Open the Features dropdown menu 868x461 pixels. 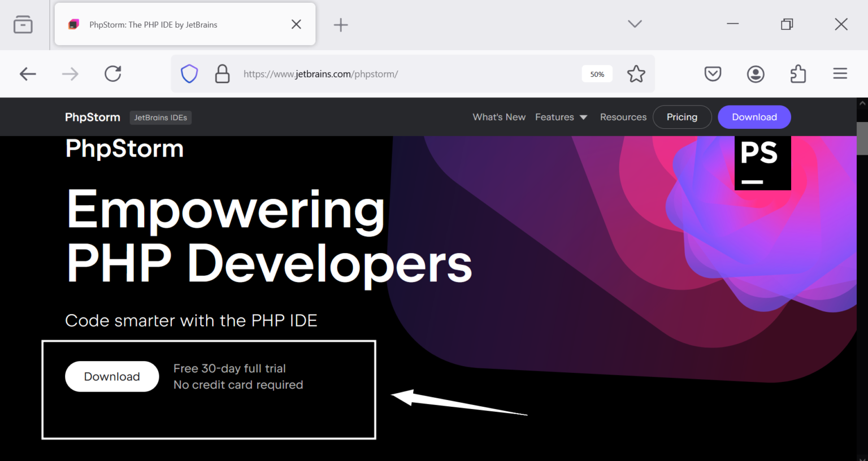[x=561, y=117]
